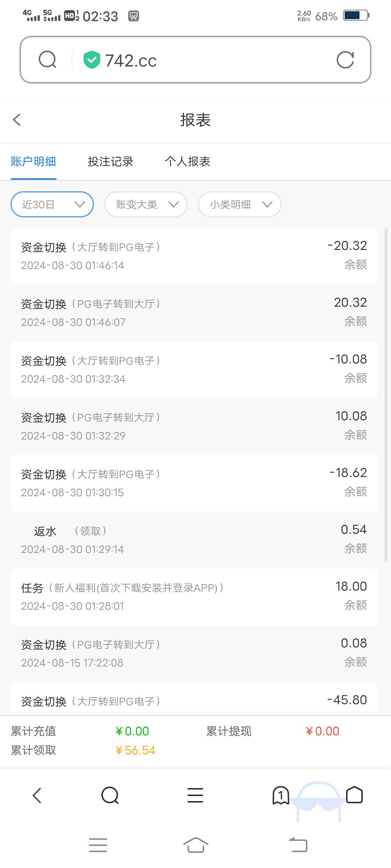Open the 小类明细 subcategory dropdown

pos(240,204)
